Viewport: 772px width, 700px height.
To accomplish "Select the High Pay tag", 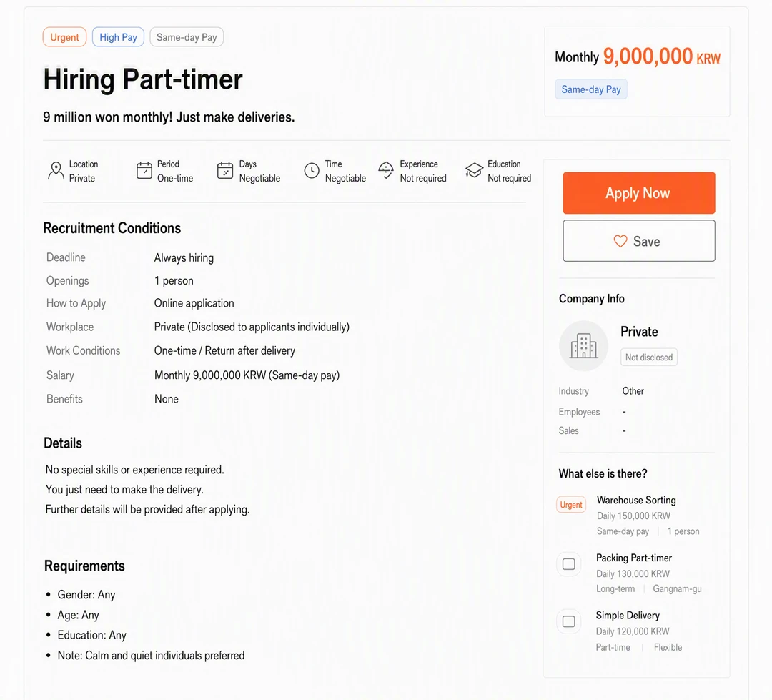I will tap(118, 37).
